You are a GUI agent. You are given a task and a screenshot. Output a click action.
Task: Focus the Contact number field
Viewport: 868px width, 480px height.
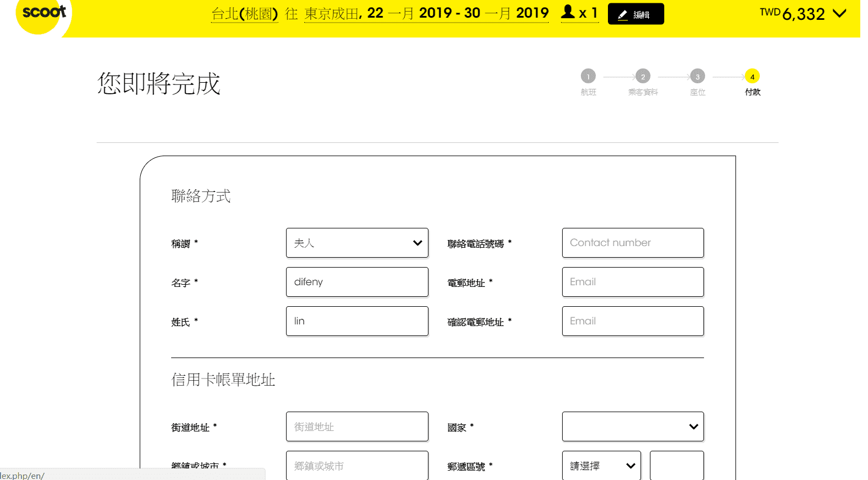click(633, 243)
